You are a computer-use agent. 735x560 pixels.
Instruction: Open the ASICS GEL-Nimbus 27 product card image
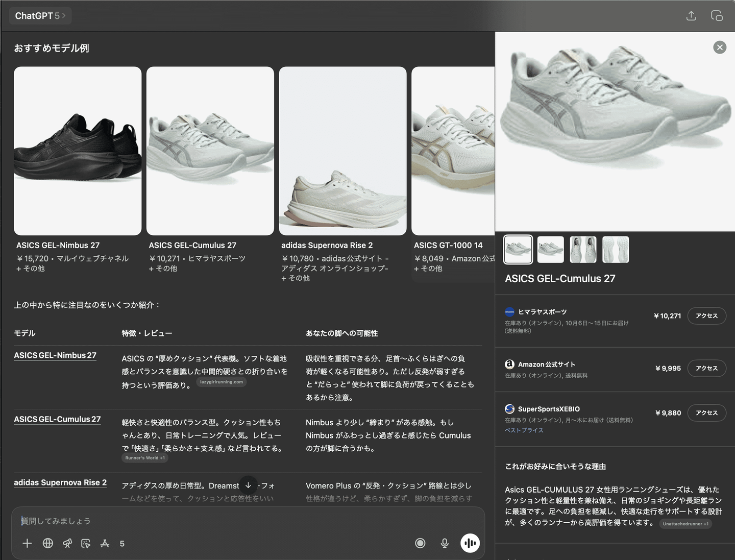(78, 151)
